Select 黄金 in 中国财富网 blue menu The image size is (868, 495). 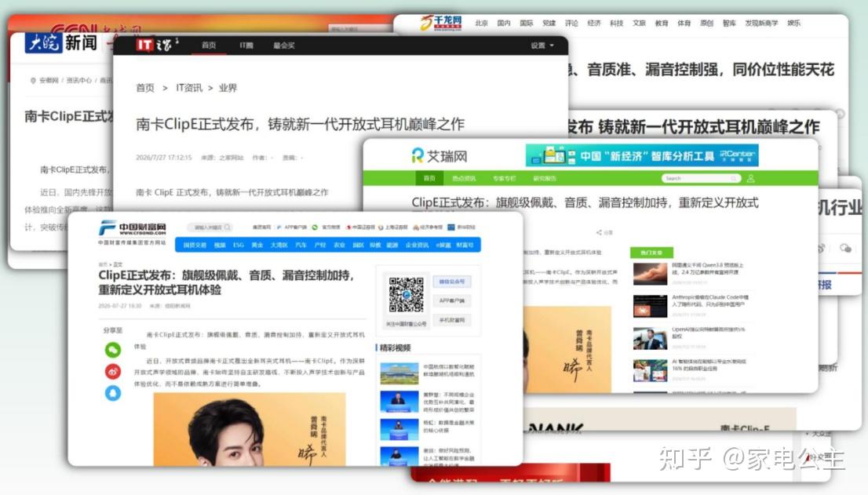point(257,245)
